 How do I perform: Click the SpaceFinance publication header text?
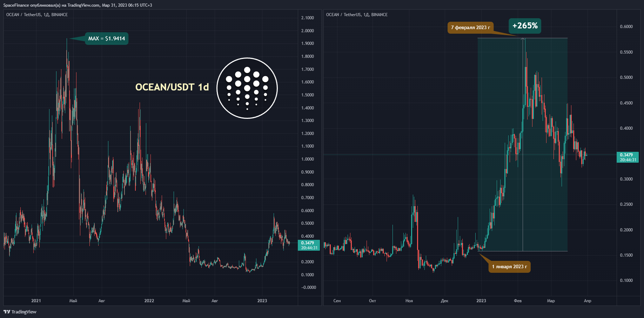click(78, 5)
